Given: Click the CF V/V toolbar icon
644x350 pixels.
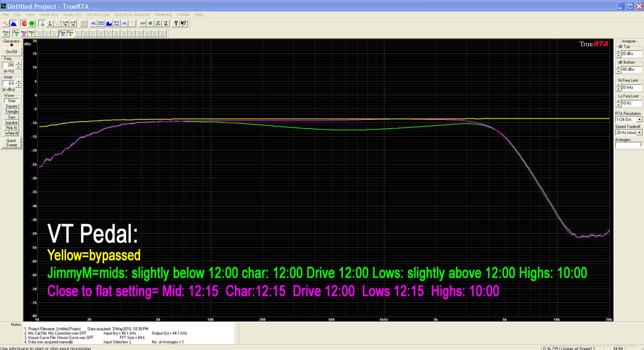Looking at the screenshot, I should point(158,24).
